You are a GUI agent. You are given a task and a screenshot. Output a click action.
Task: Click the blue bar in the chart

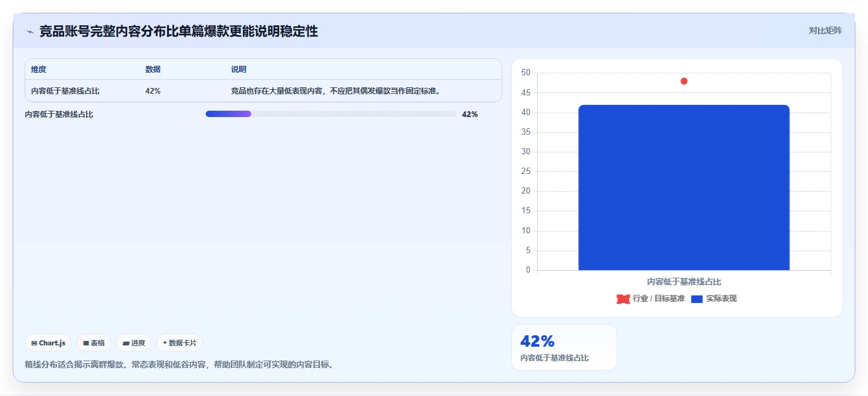point(684,187)
